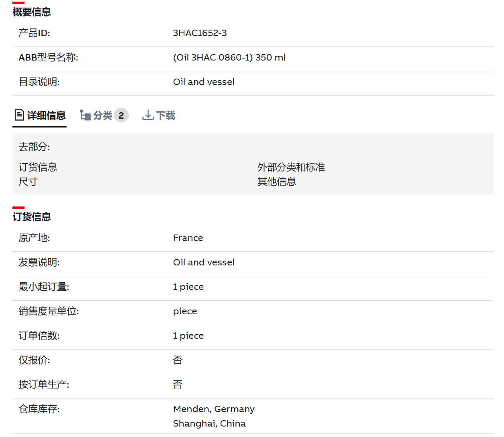Image resolution: width=504 pixels, height=437 pixels.
Task: Click the badge number 2 on 分类
Action: coord(121,115)
